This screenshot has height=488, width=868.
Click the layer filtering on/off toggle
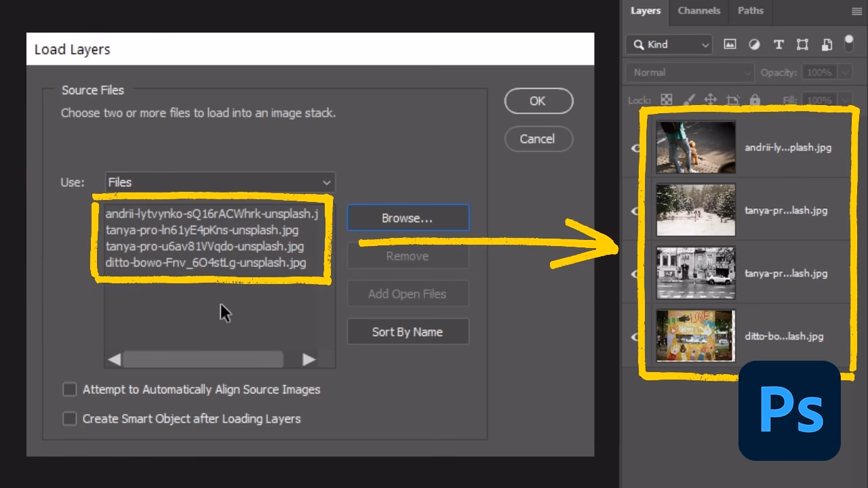point(849,44)
